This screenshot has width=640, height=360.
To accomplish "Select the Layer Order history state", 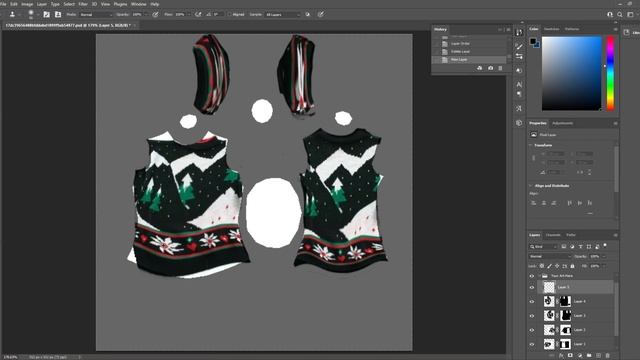I will 469,43.
